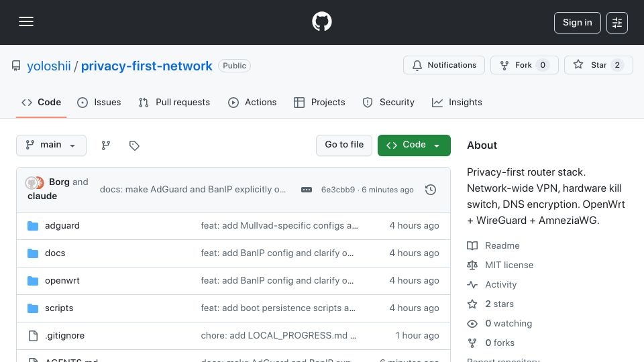The image size is (644, 362).
Task: Click the Public badge label
Action: point(235,66)
